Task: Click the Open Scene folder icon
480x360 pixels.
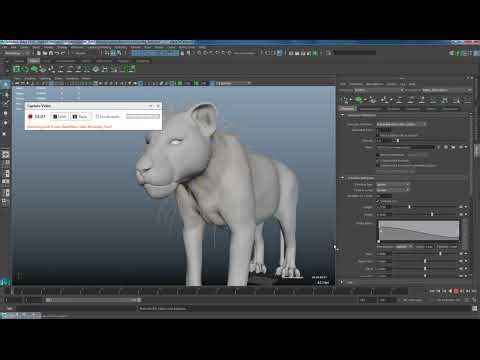Action: (x=45, y=53)
